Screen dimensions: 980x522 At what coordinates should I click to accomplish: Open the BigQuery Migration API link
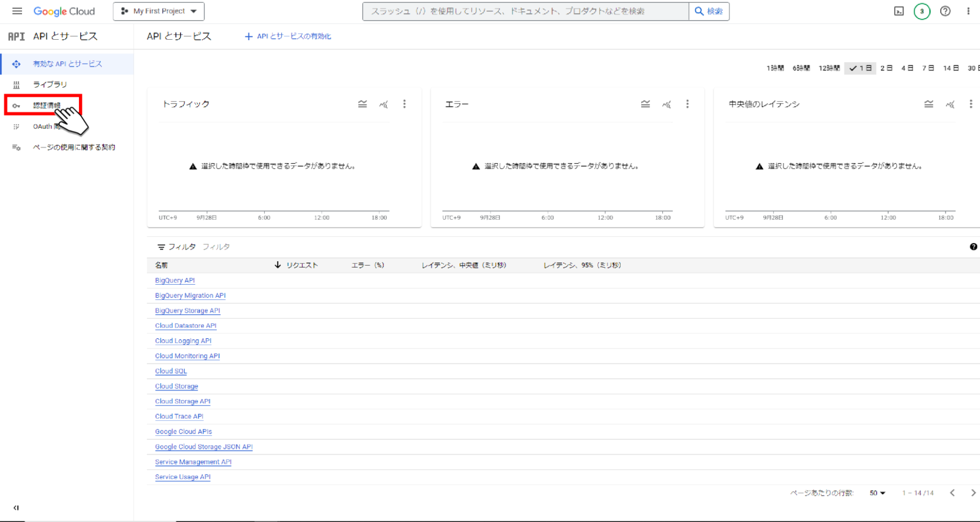(190, 296)
